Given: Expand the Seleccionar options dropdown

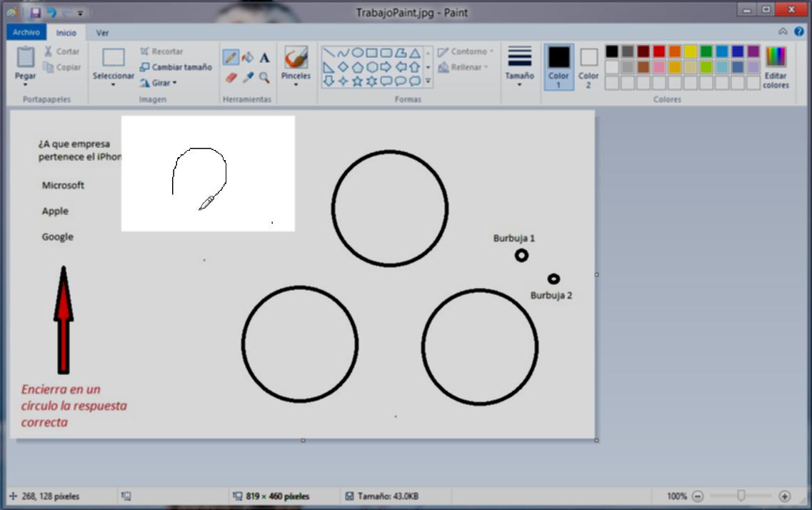Looking at the screenshot, I should [114, 84].
